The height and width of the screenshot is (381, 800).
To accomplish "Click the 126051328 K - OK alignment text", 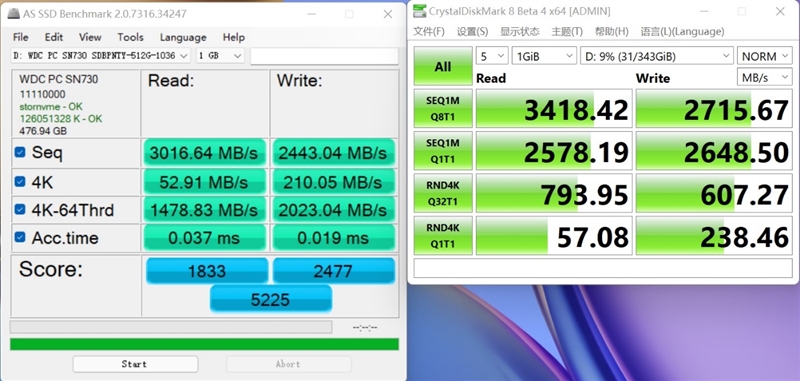I will click(x=61, y=119).
